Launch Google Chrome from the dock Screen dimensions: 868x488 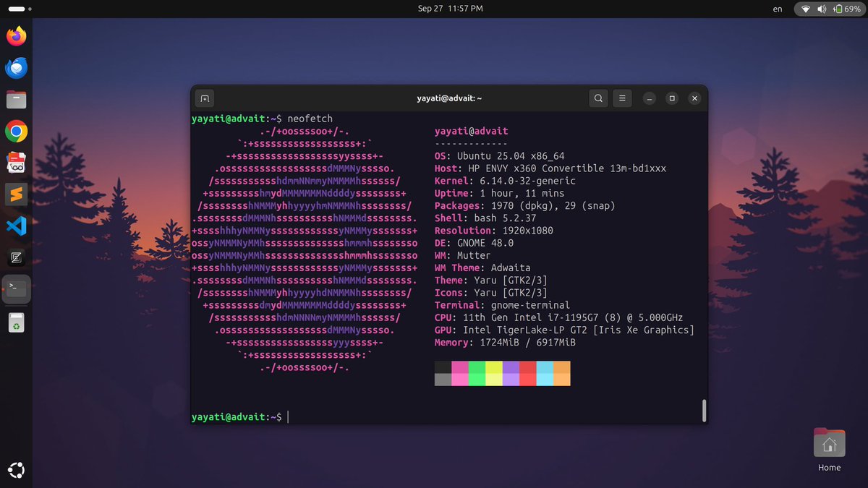point(16,132)
